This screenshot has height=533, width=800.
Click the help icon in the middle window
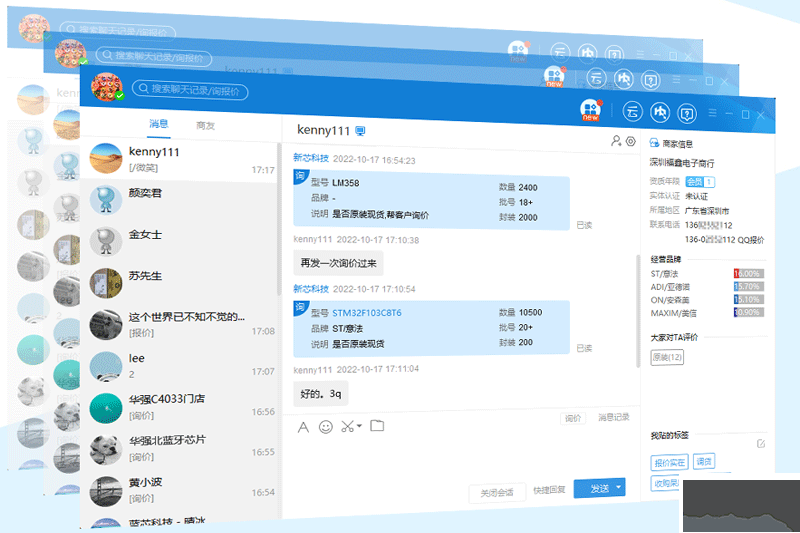(651, 80)
